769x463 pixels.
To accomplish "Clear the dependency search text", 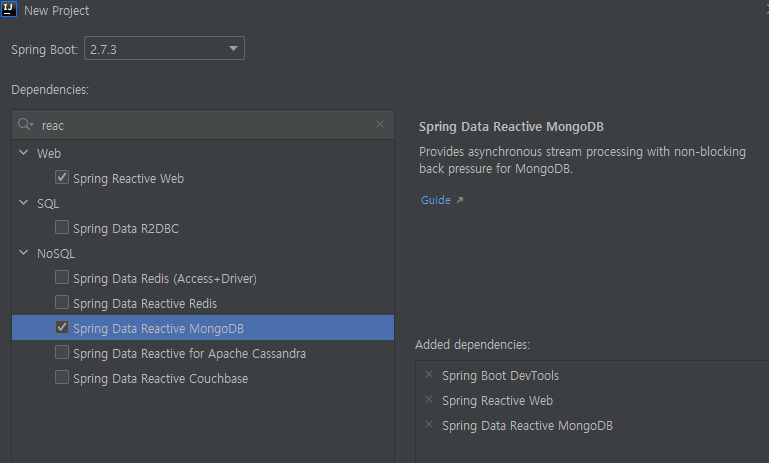I will click(380, 125).
